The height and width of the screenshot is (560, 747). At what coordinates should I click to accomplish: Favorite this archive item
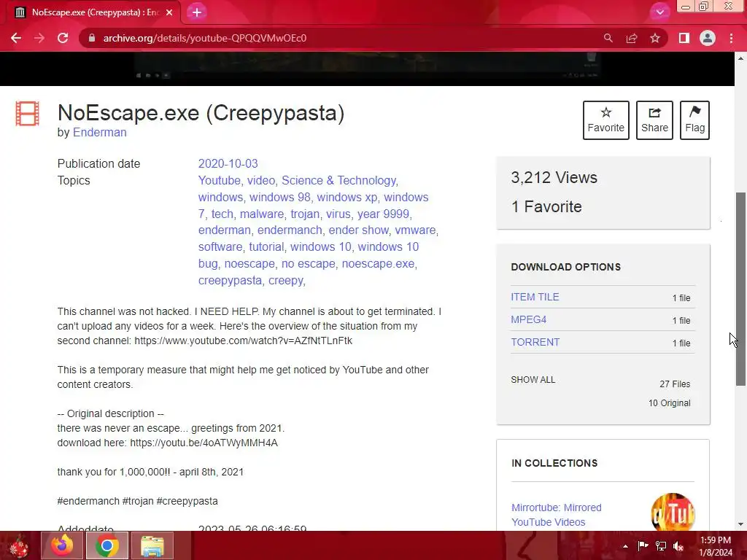coord(606,120)
